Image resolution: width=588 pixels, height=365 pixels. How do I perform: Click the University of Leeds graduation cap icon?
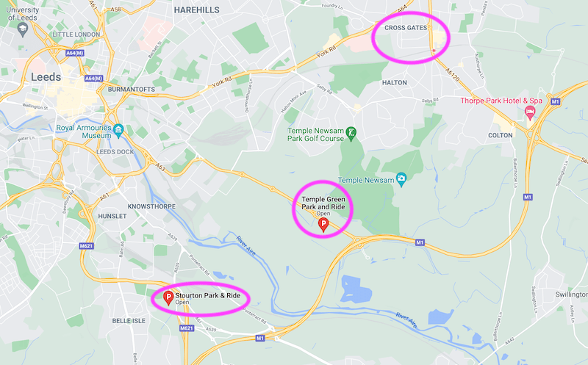click(23, 29)
